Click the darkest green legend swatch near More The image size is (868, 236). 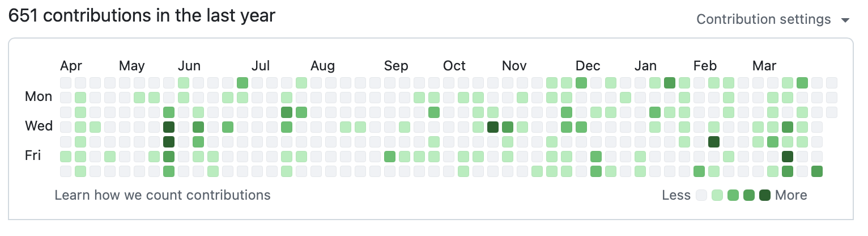coord(765,196)
